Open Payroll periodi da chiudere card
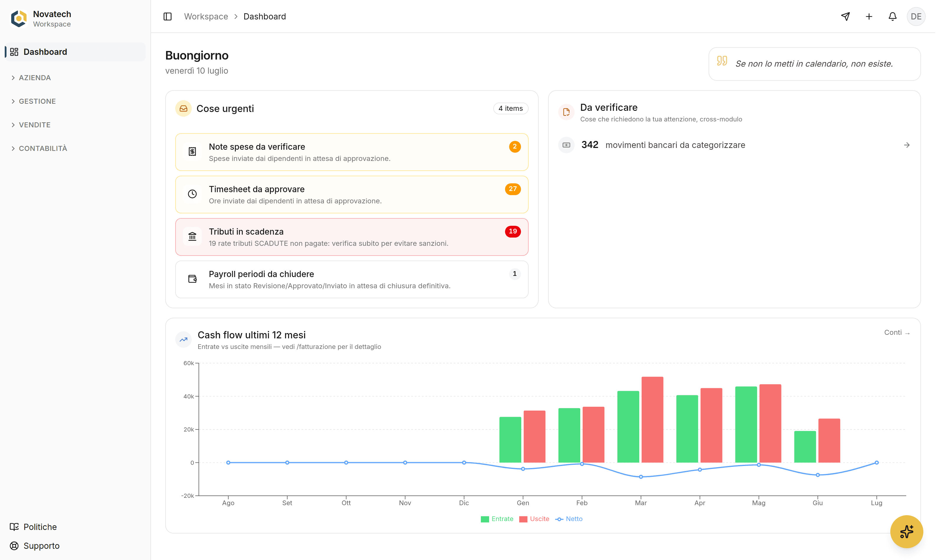This screenshot has width=944, height=560. click(352, 279)
